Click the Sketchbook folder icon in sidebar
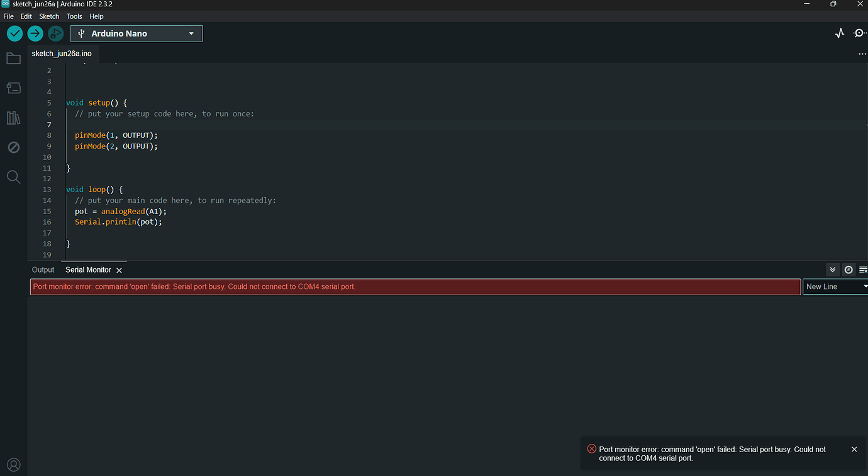The image size is (868, 476). pyautogui.click(x=13, y=58)
